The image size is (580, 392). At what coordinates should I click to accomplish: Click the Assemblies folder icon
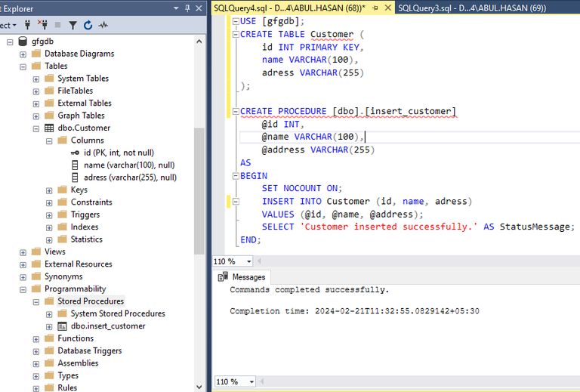point(49,363)
